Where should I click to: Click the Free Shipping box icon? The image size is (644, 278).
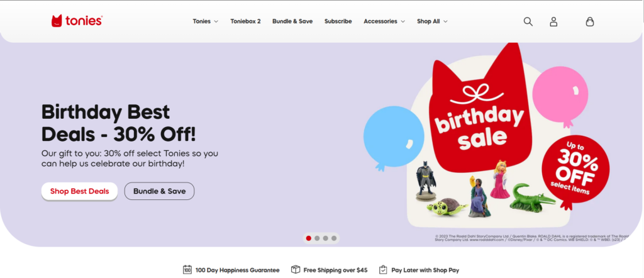296,270
